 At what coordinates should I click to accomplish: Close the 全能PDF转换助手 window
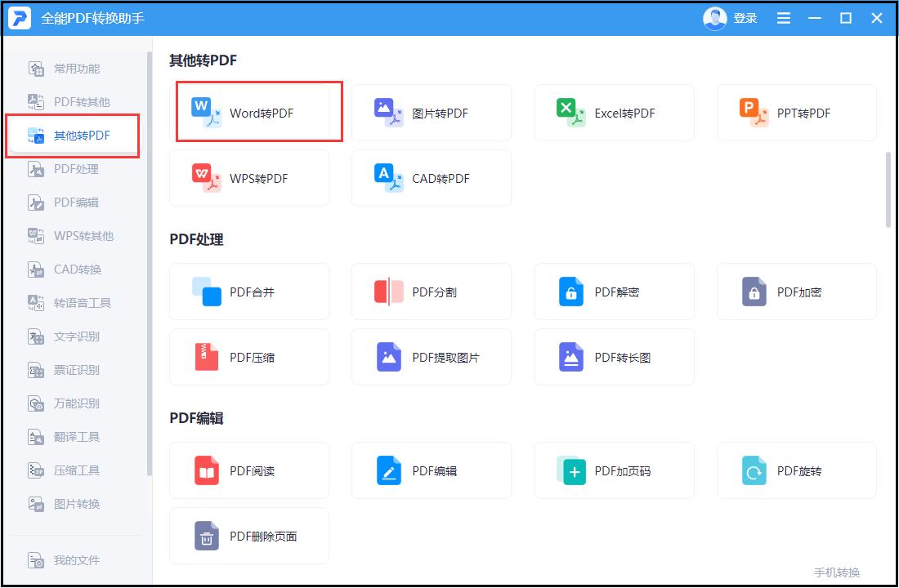tap(877, 18)
